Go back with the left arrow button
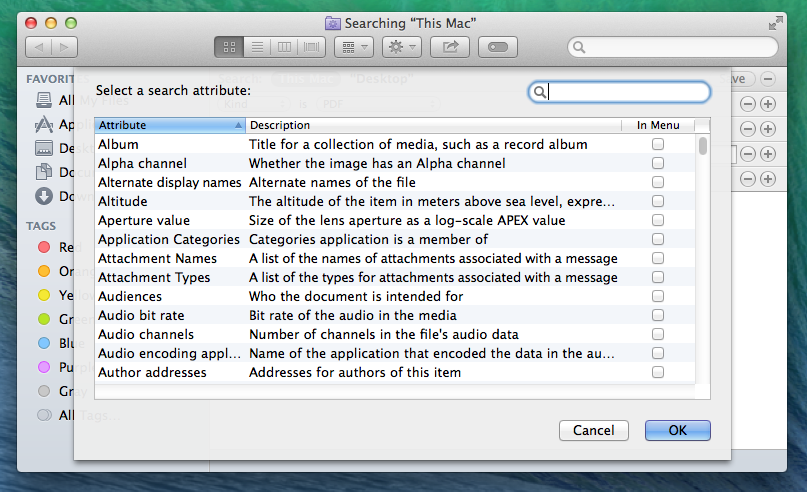 click(39, 47)
